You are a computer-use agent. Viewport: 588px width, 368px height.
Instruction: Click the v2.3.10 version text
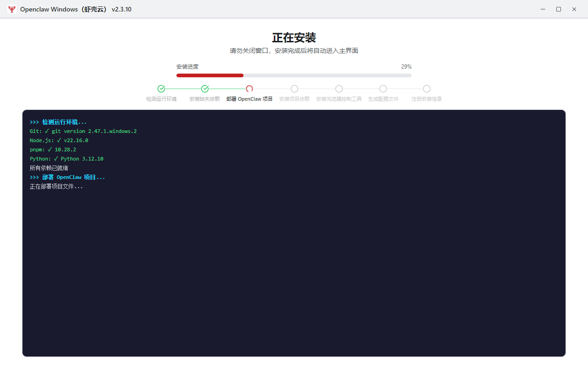(121, 9)
